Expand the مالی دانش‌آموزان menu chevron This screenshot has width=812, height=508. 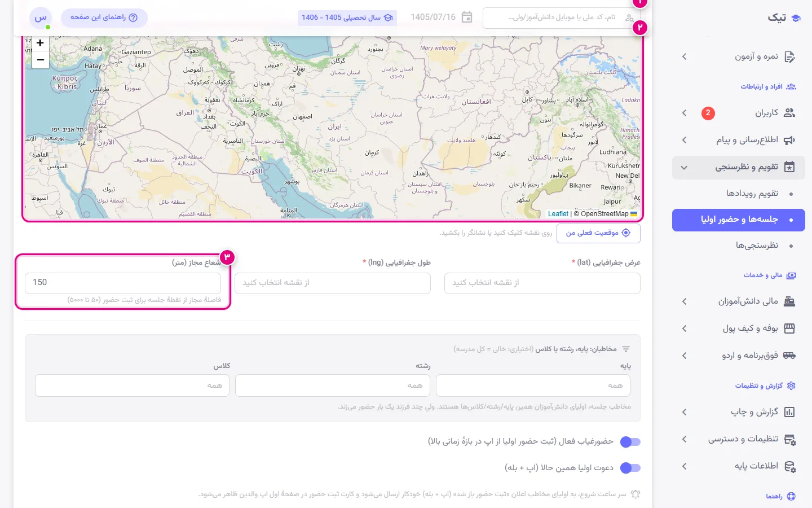coord(685,301)
